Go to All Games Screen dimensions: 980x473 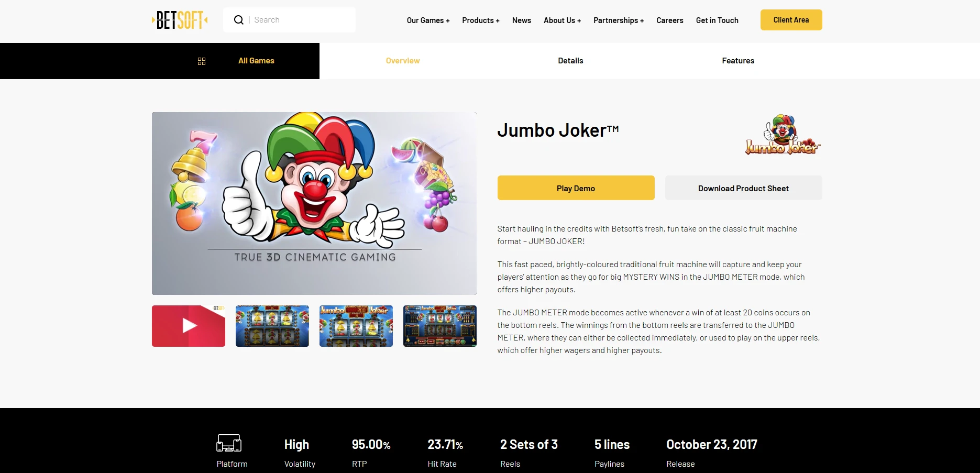(x=256, y=61)
